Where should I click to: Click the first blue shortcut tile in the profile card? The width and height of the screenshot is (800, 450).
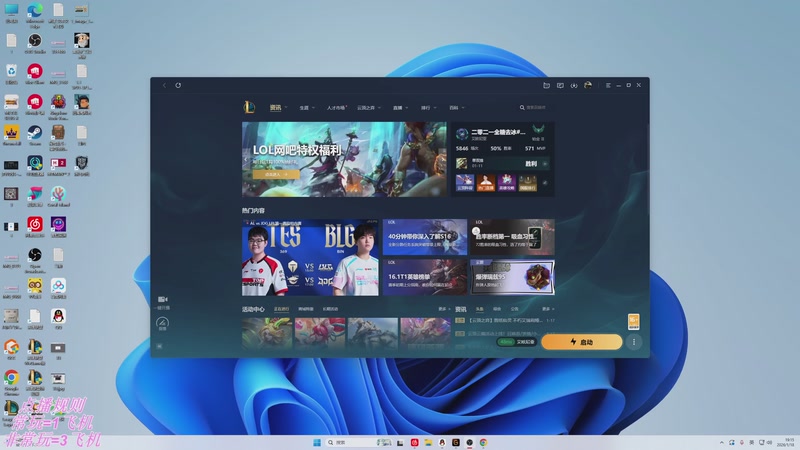[x=464, y=183]
